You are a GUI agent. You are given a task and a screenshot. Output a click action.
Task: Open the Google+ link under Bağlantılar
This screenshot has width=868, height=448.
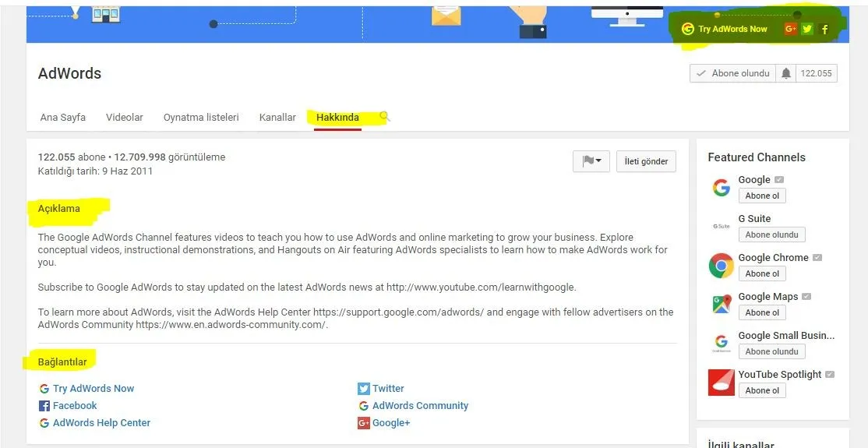(x=391, y=423)
